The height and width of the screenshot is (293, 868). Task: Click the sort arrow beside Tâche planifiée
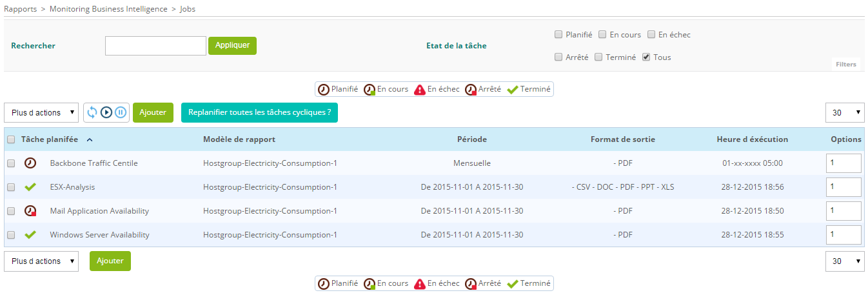point(89,139)
